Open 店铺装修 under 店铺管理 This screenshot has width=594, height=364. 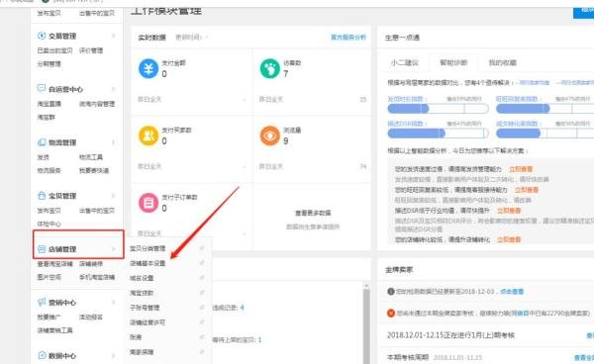point(91,264)
